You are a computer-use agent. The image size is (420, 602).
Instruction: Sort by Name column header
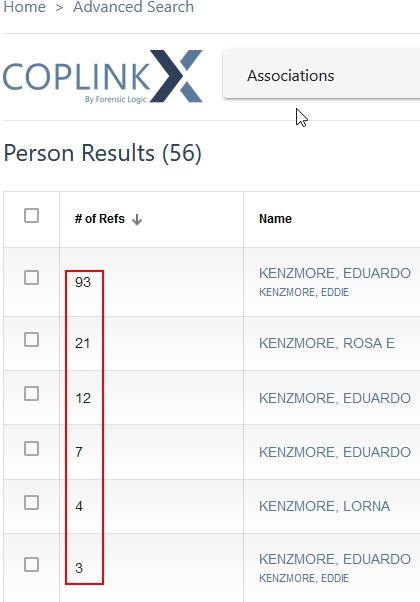[x=275, y=219]
